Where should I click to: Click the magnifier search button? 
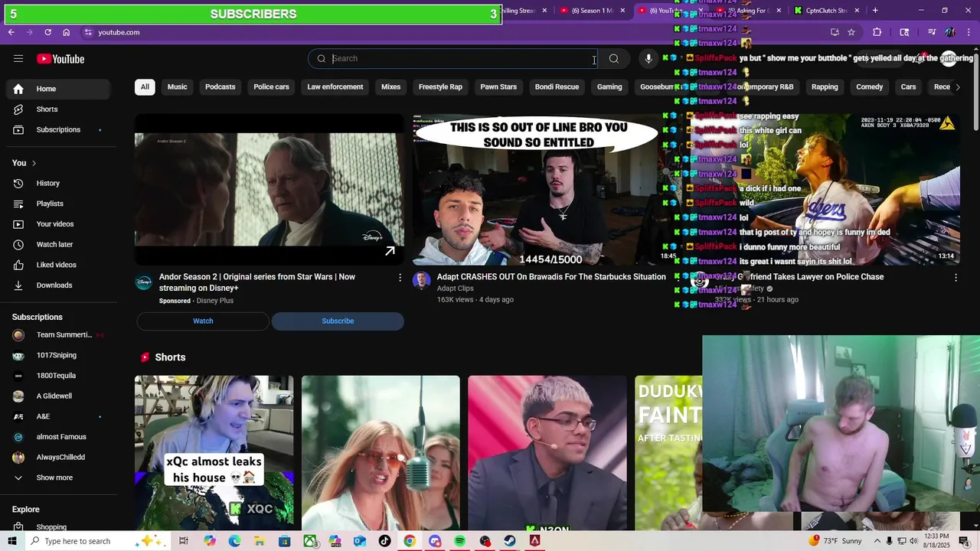pos(614,59)
